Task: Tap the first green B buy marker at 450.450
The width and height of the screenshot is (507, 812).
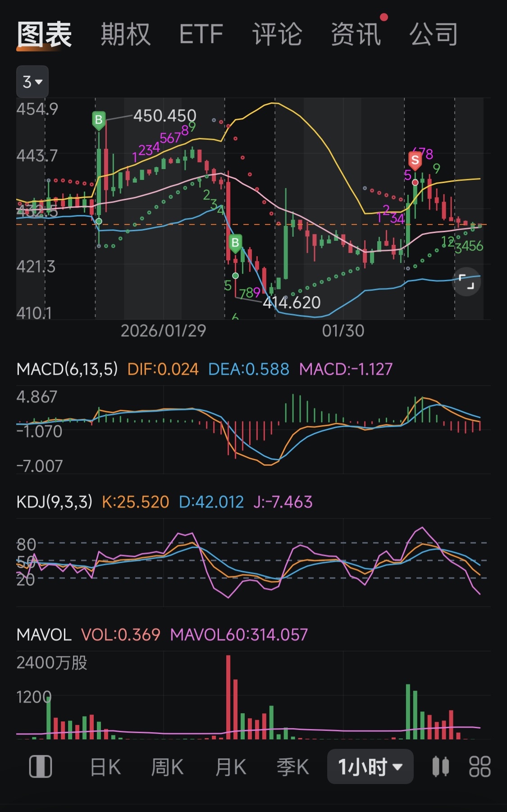Action: 99,121
